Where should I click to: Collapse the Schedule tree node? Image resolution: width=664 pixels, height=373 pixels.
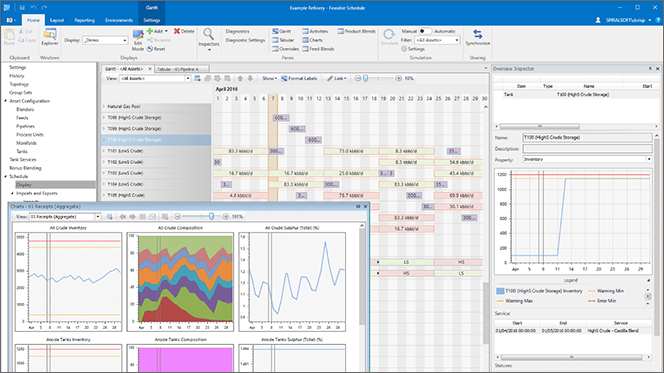[x=6, y=177]
